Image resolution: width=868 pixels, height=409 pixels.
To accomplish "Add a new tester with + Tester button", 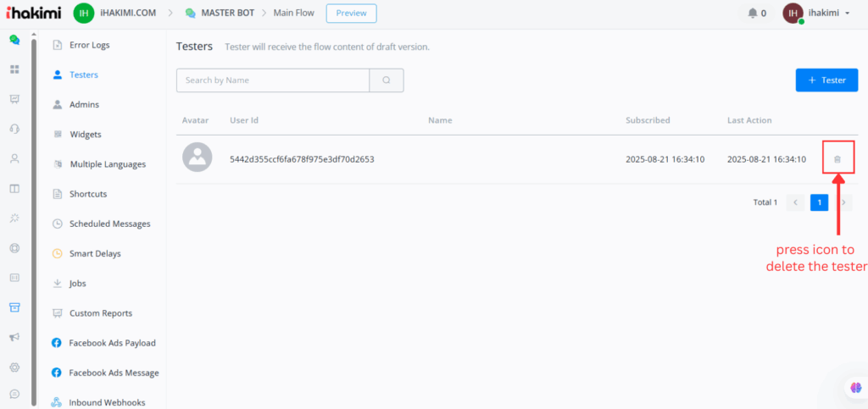I will tap(826, 80).
